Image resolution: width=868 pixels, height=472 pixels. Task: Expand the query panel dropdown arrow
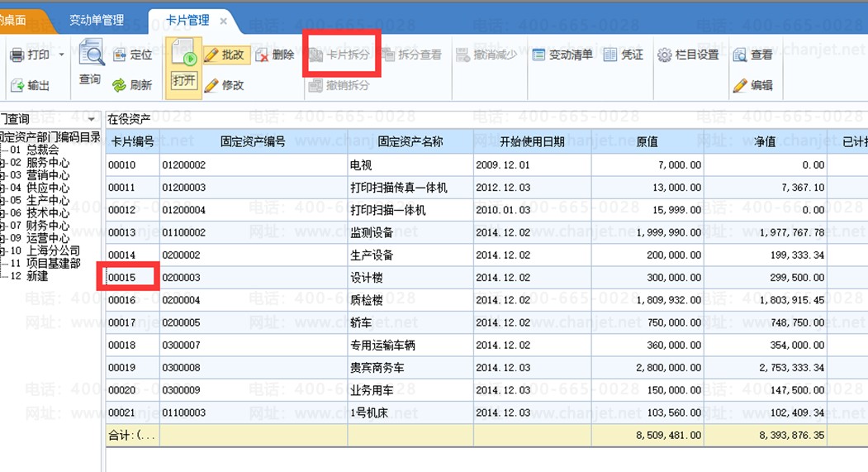click(x=92, y=119)
